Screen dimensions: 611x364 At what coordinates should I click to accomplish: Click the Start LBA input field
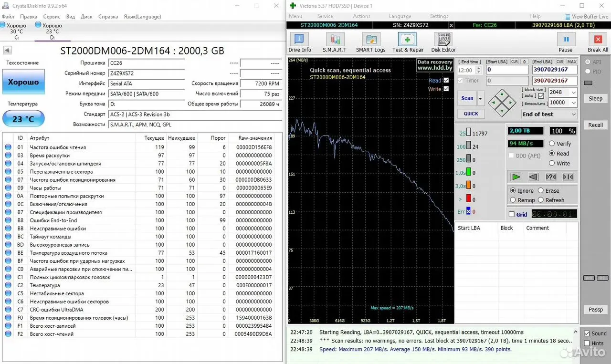507,70
